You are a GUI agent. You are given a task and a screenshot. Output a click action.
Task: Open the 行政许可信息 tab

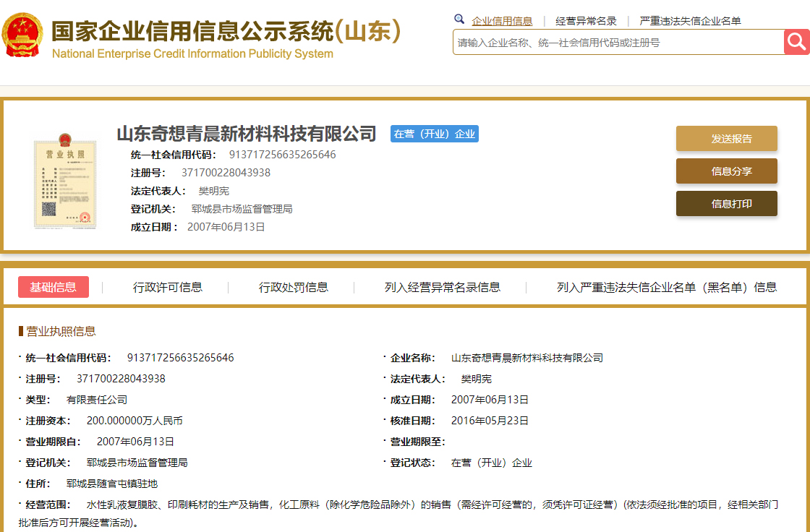tap(168, 287)
